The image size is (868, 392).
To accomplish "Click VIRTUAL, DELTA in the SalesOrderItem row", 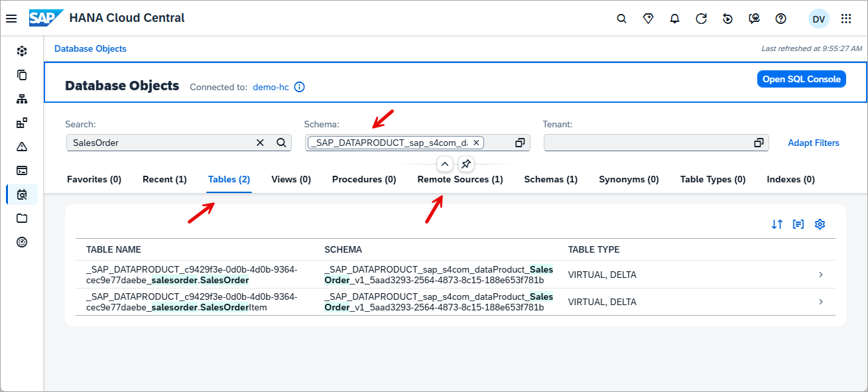I will click(602, 302).
